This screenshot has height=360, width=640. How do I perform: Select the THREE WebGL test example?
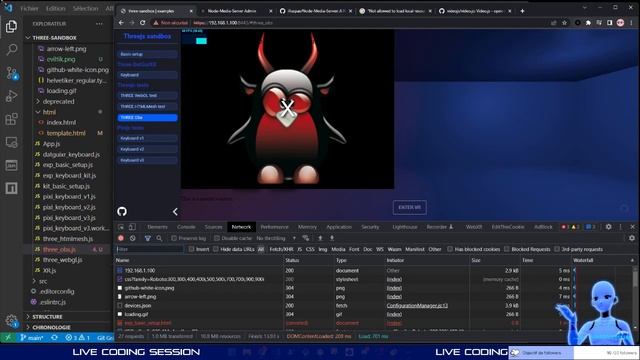148,96
